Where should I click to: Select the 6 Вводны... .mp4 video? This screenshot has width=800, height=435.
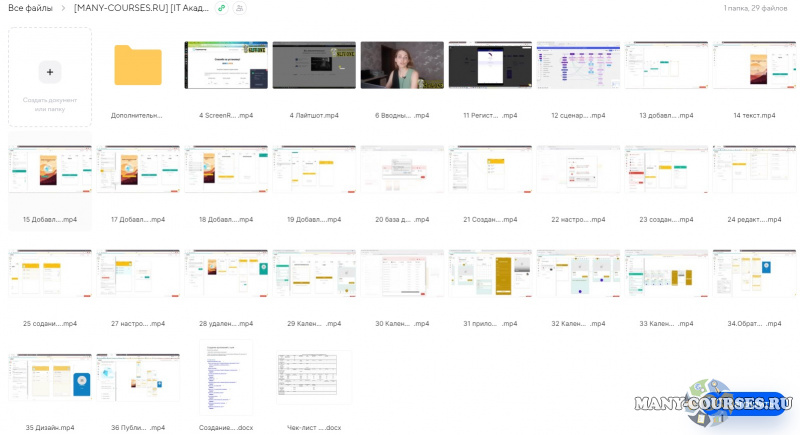pyautogui.click(x=402, y=66)
